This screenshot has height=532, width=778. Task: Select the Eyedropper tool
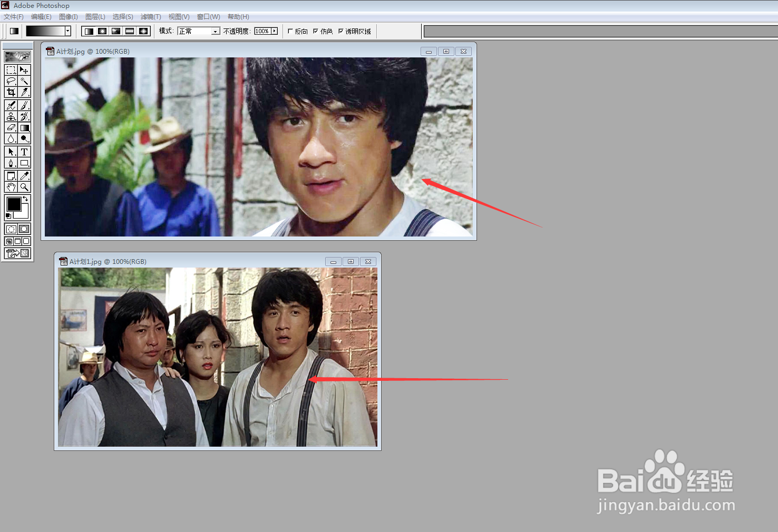click(x=24, y=176)
